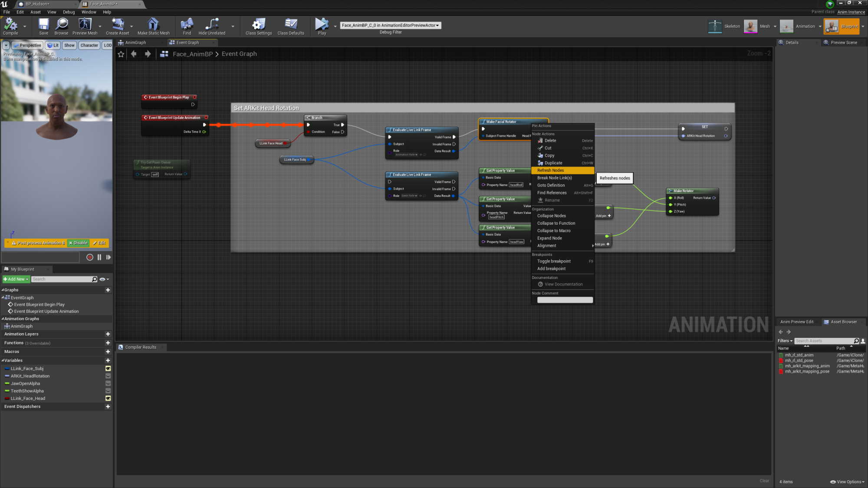This screenshot has height=488, width=868.
Task: Choose Delete in the context menu
Action: pos(562,141)
